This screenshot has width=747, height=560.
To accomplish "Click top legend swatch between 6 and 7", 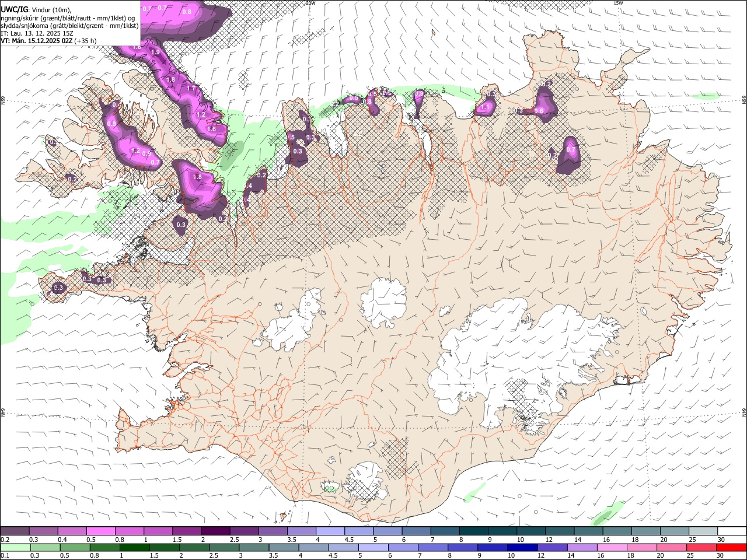I will pos(417,531).
